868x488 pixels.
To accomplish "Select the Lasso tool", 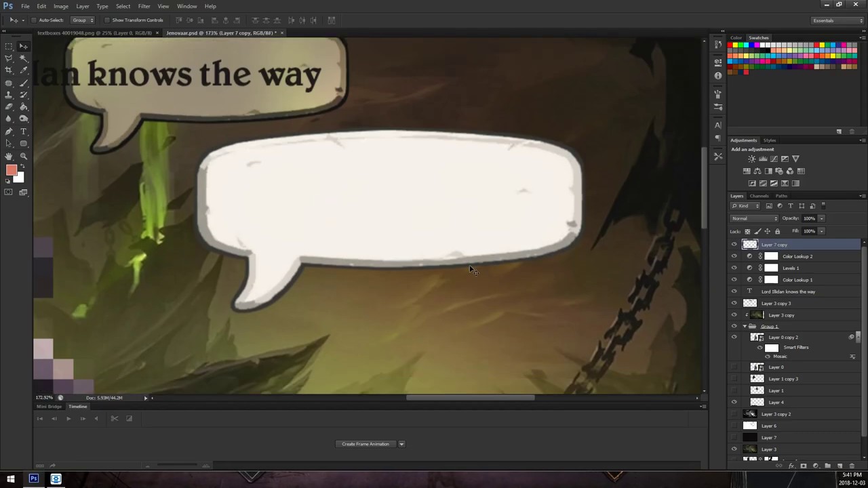I will tap(9, 58).
